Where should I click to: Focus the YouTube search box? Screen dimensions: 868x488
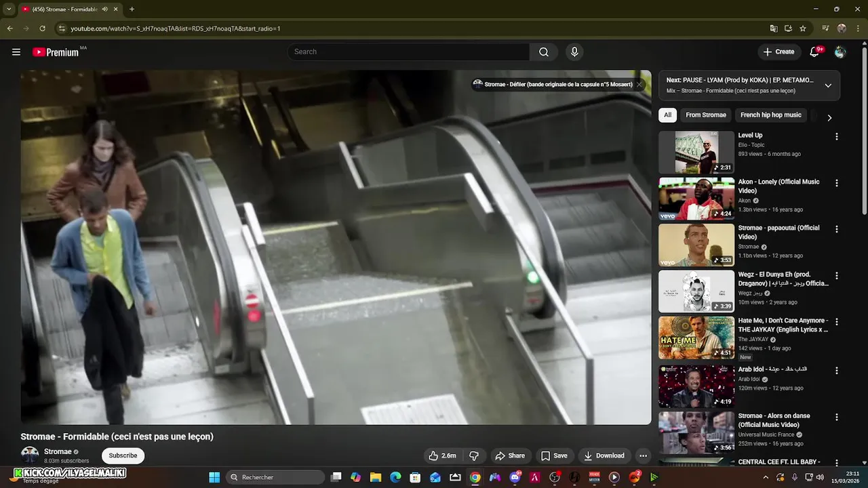pyautogui.click(x=409, y=52)
